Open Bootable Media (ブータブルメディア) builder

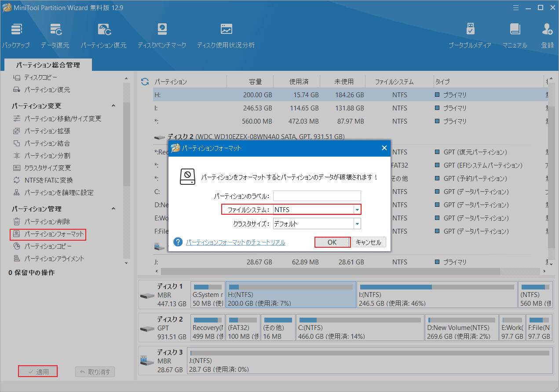pyautogui.click(x=470, y=35)
